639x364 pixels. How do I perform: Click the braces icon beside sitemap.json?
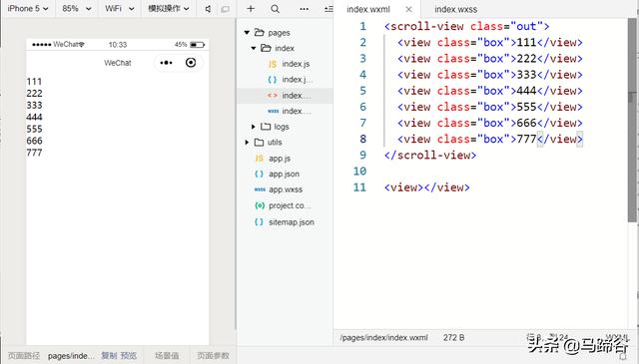pos(260,222)
